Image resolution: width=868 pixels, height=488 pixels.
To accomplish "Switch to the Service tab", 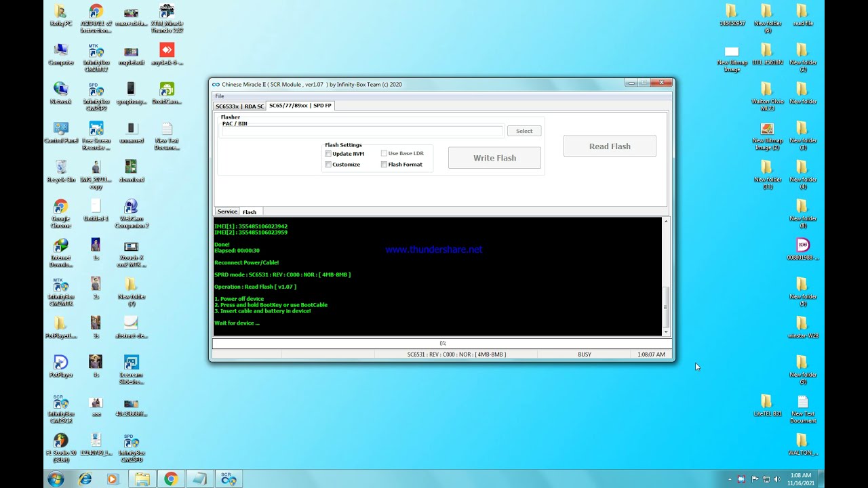I will point(227,211).
